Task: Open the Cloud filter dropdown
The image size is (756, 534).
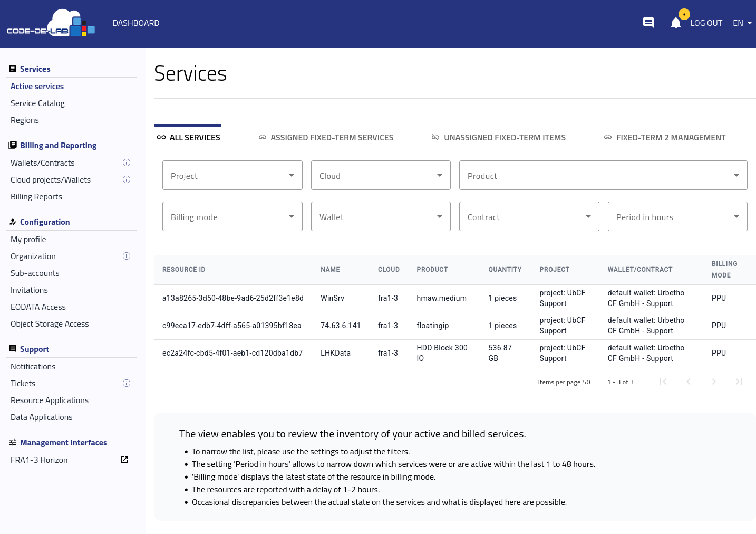Action: click(381, 175)
